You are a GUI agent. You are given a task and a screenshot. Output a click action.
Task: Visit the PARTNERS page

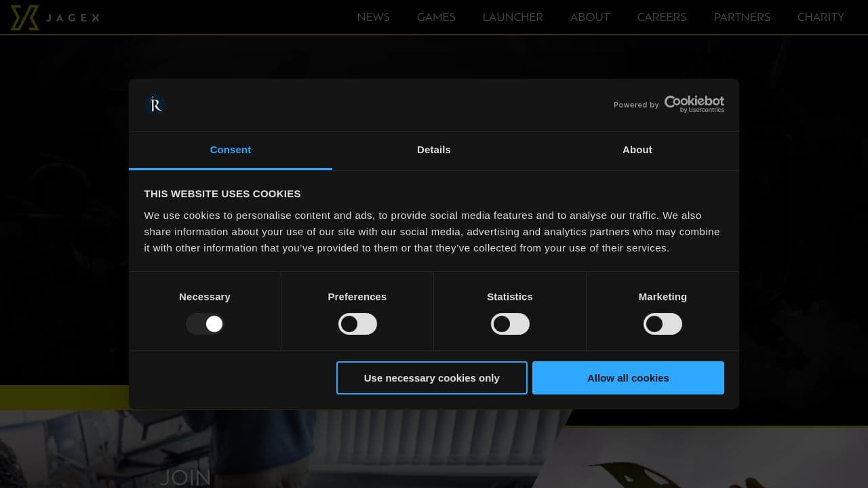click(x=742, y=17)
